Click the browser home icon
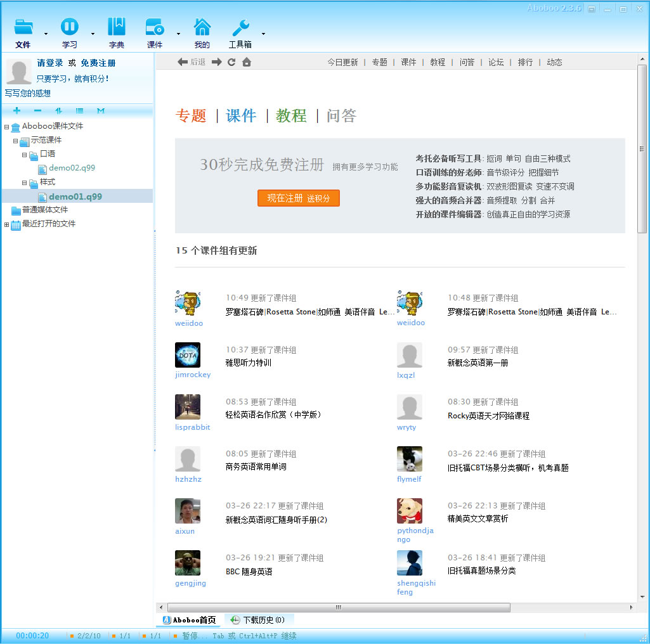Viewport: 650px width, 644px height. (247, 62)
